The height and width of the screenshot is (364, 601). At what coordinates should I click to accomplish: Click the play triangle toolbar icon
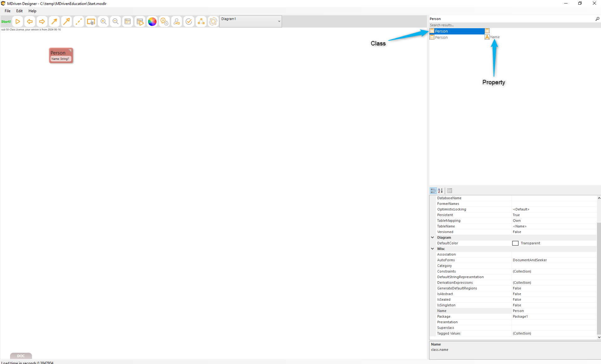click(18, 22)
